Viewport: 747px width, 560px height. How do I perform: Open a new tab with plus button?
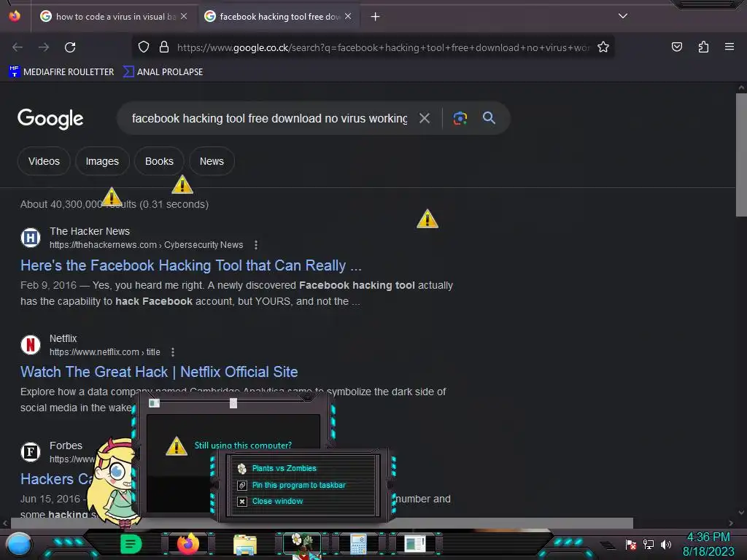click(x=376, y=17)
